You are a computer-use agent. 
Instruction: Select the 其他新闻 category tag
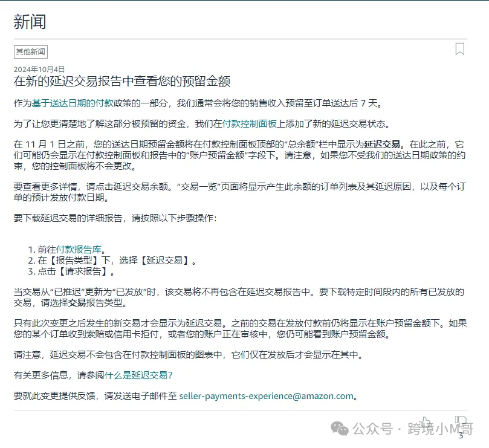(29, 51)
